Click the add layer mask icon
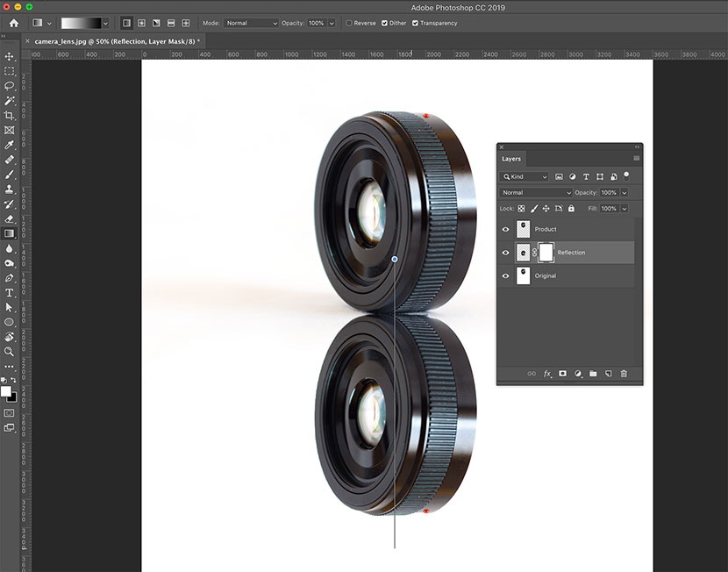Screen dimensions: 728x572 click(x=562, y=374)
